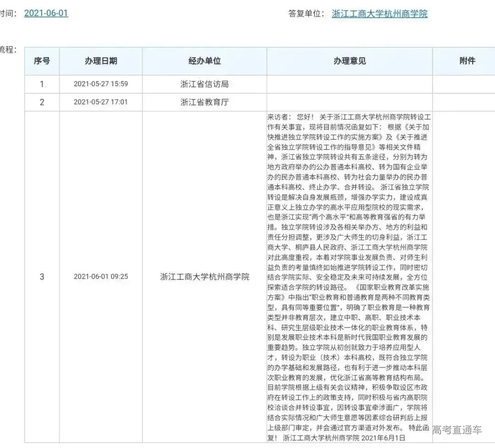This screenshot has width=495, height=448.
Task: Click timestamp 2021-05-27 15:59 in row 1
Action: (x=101, y=84)
